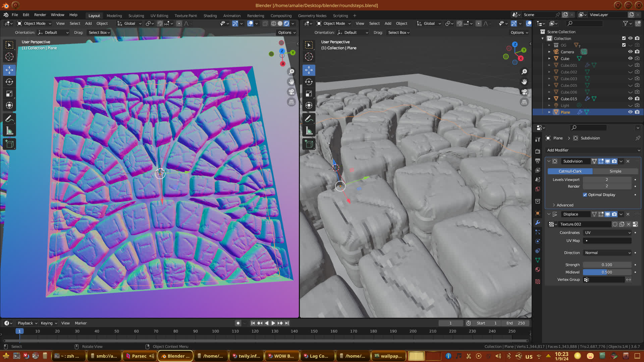
Task: Select Simple subdivision type button
Action: 615,171
